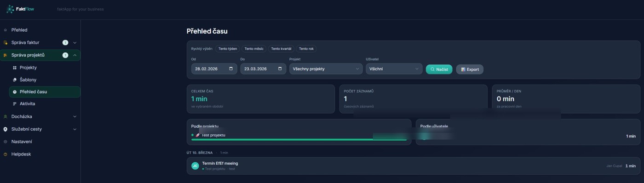Click the Projekty grid icon
Viewport: 644px width, 183px height.
15,68
